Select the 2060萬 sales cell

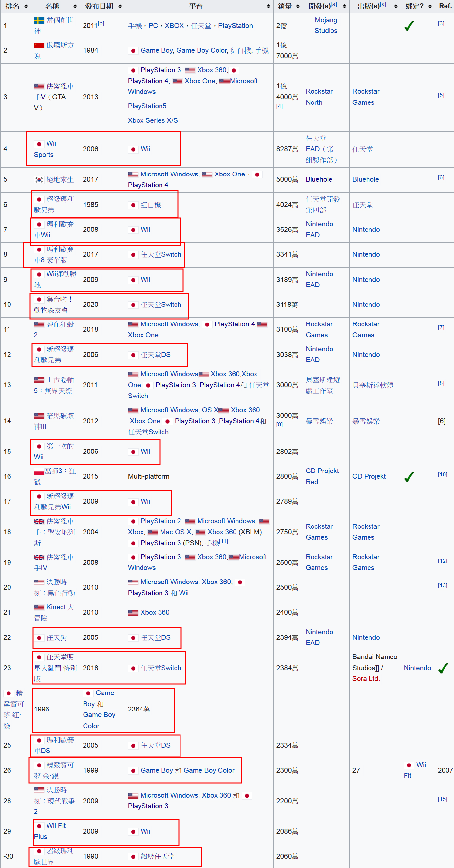(x=287, y=856)
